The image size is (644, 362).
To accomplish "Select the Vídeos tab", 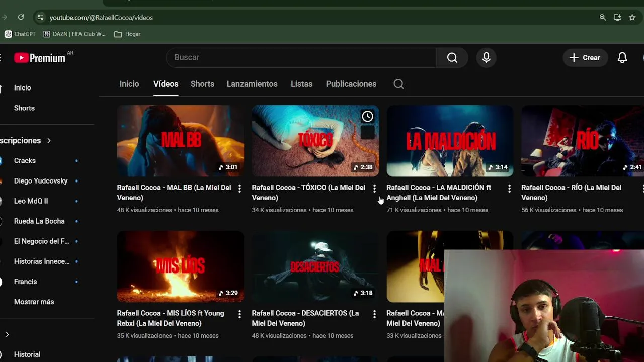I will click(166, 84).
